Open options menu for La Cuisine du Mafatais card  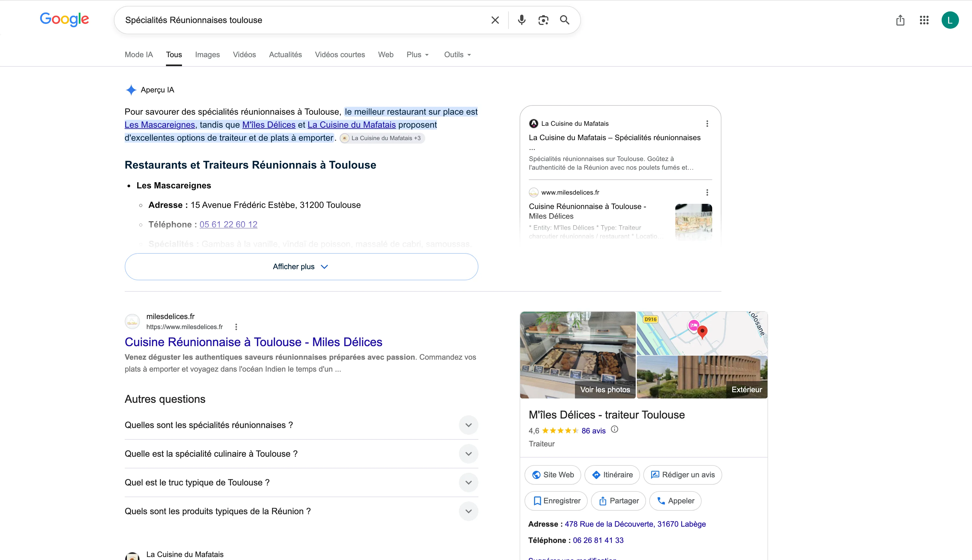(707, 123)
